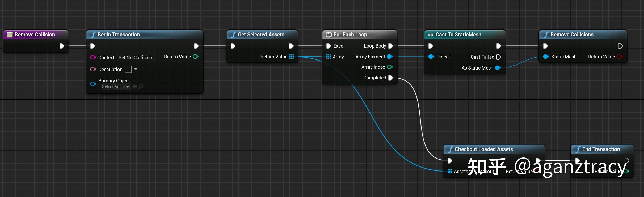
Task: Open the Description dropdown arrow
Action: point(136,69)
